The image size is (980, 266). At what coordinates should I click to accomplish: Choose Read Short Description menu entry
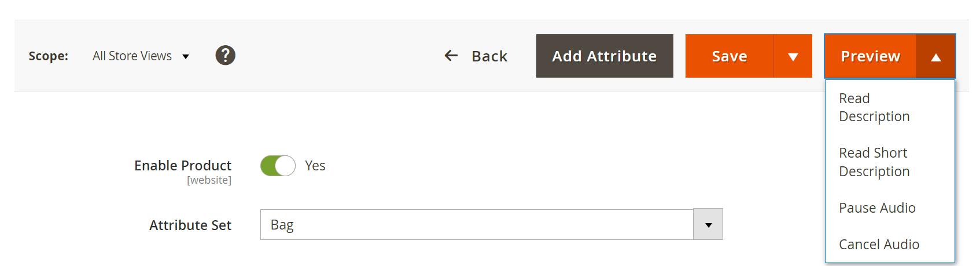click(x=874, y=162)
